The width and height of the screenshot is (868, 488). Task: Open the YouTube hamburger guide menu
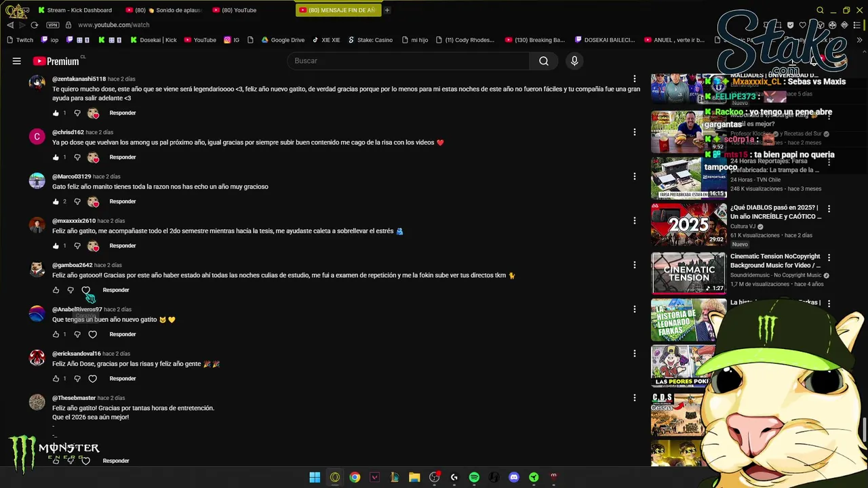[x=16, y=61]
